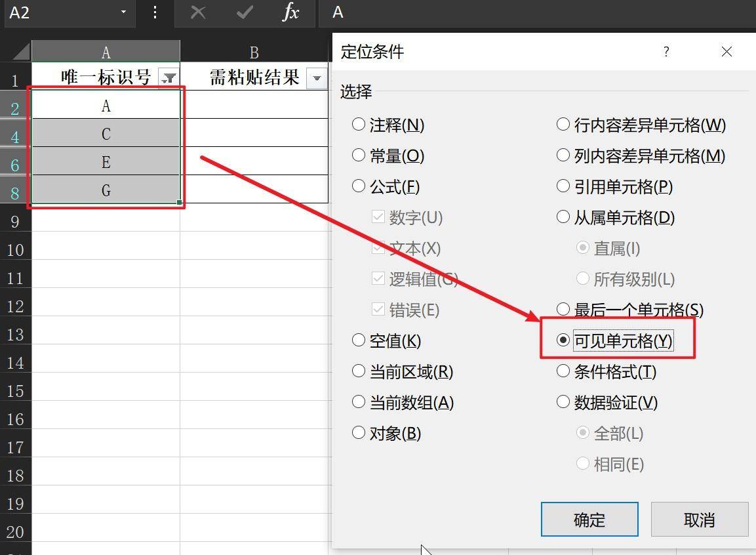This screenshot has height=555, width=756.
Task: Choose 可见单元格 highlighted in red
Action: click(x=563, y=340)
